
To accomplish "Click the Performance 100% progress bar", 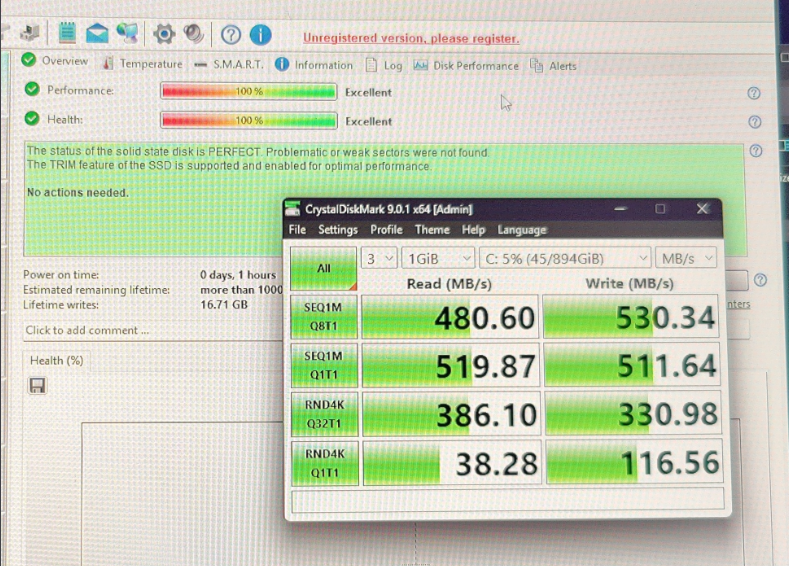I will click(x=249, y=92).
